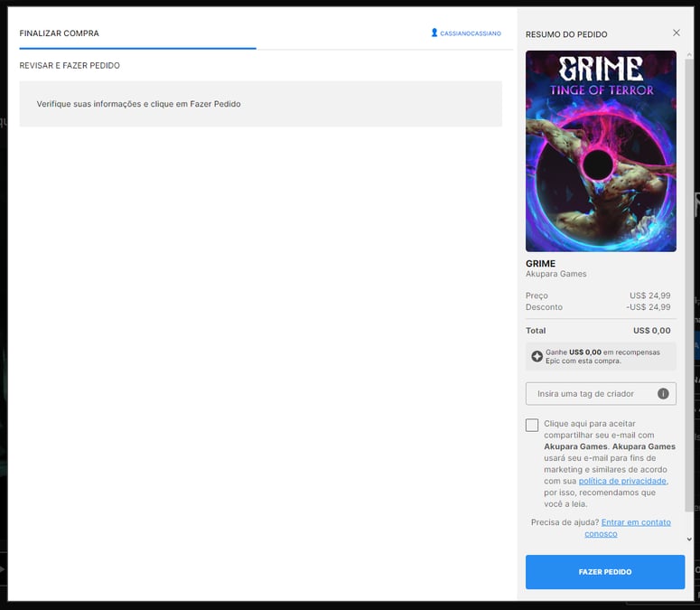Click the GRIME Tinge of Terror cover
This screenshot has width=700, height=610.
(601, 151)
